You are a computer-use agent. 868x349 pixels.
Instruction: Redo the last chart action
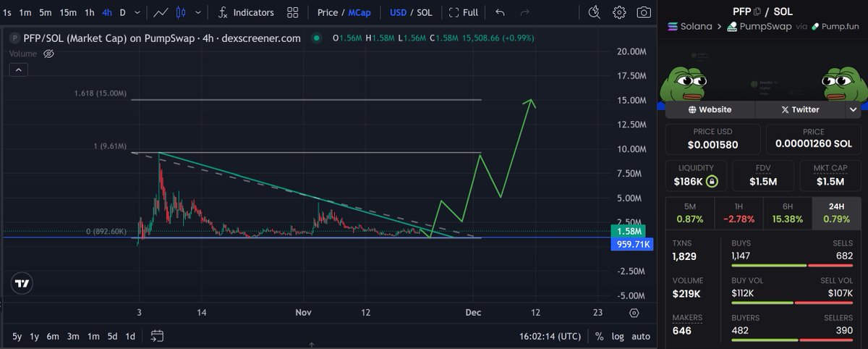(x=525, y=12)
